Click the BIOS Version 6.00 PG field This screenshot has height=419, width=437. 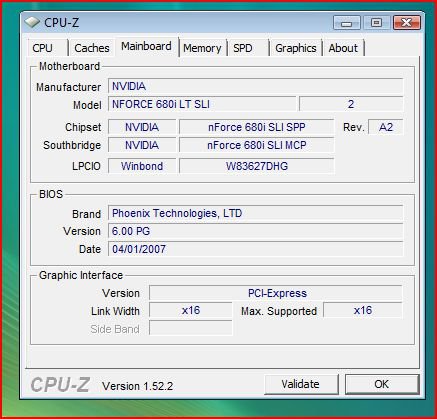coord(255,231)
